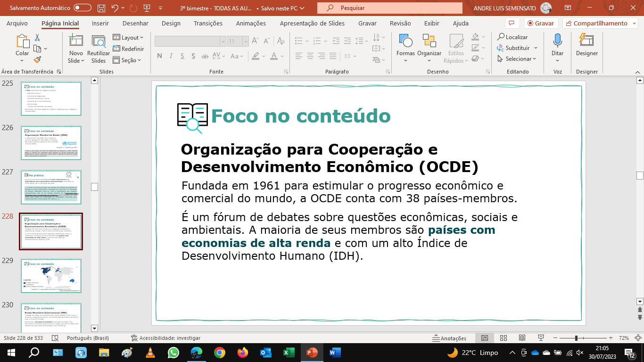Open the comments speech bubble icon
644x362 pixels.
click(512, 23)
